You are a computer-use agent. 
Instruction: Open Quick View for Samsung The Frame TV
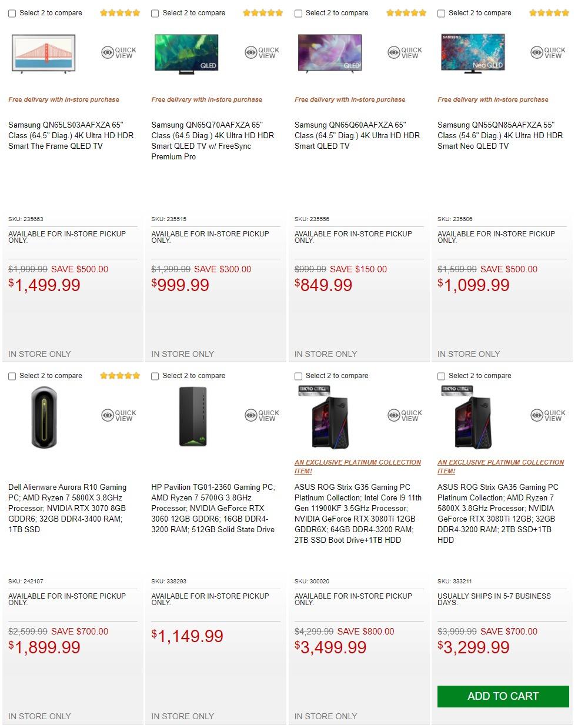pos(119,53)
